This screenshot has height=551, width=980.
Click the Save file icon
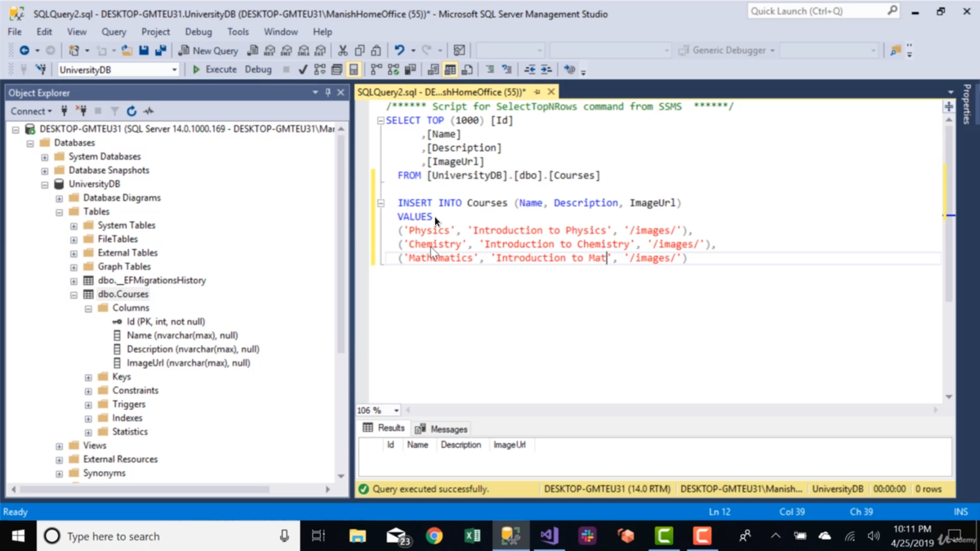[x=144, y=51]
